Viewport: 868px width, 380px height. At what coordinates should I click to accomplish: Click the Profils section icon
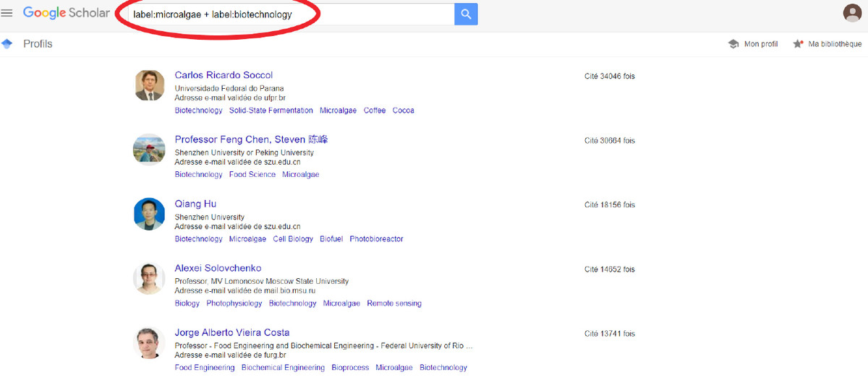tap(7, 44)
